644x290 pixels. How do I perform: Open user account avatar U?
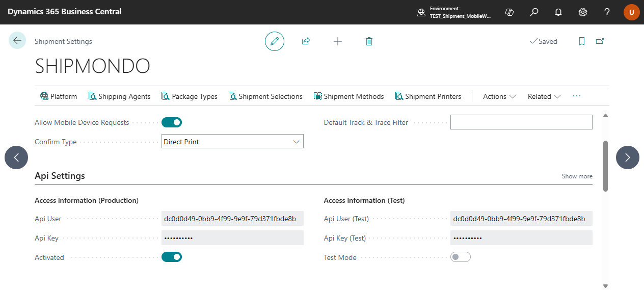632,12
